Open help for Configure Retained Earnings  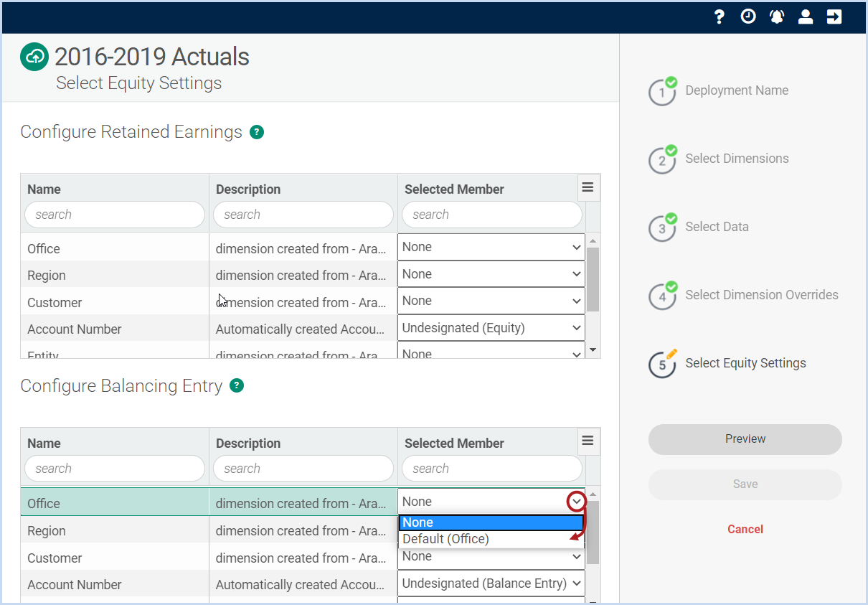(x=257, y=132)
